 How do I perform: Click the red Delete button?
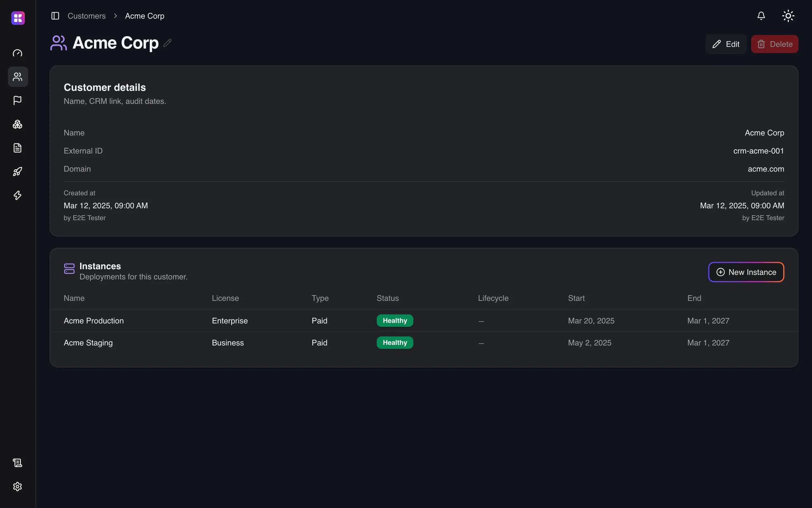775,44
